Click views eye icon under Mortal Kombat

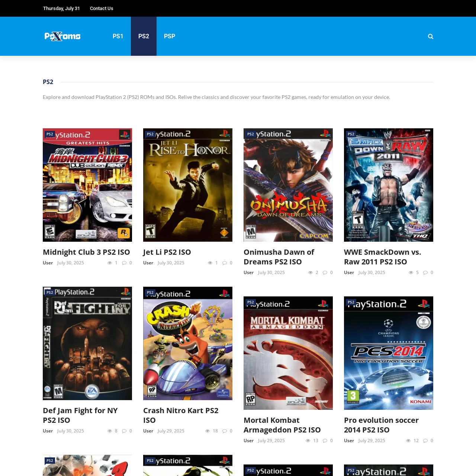[308, 441]
